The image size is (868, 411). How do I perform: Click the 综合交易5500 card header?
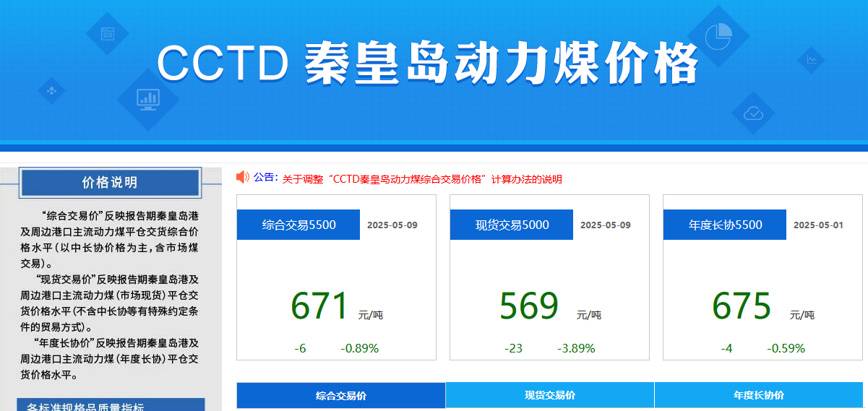(298, 225)
